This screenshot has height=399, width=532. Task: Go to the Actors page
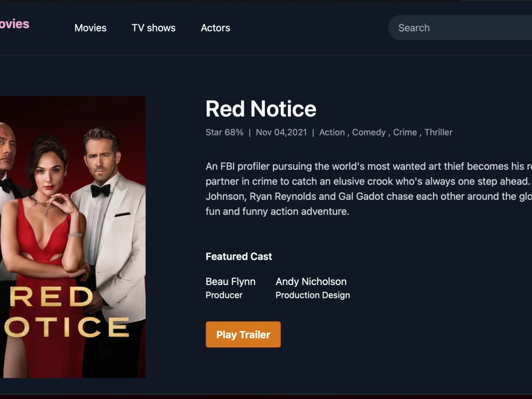point(215,28)
